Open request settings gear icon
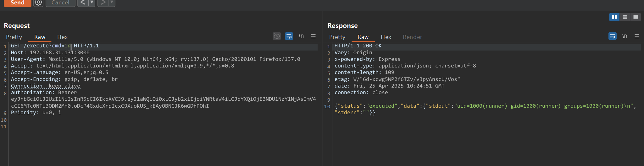 click(38, 3)
